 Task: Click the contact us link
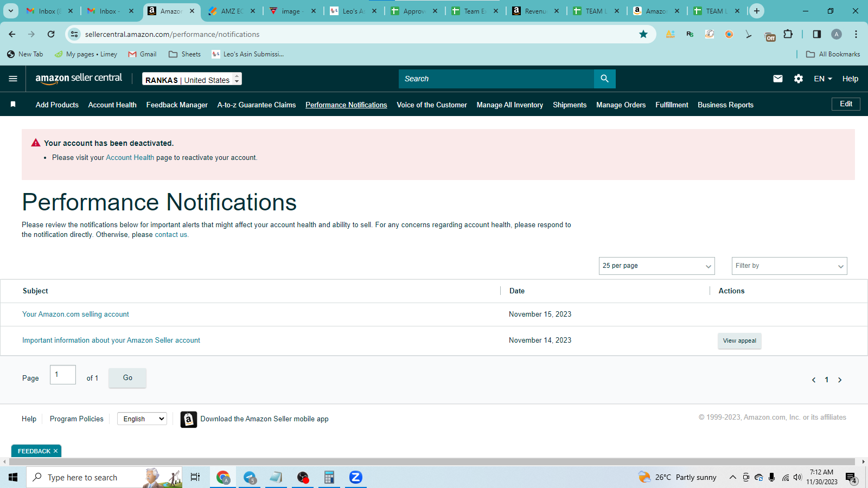171,235
